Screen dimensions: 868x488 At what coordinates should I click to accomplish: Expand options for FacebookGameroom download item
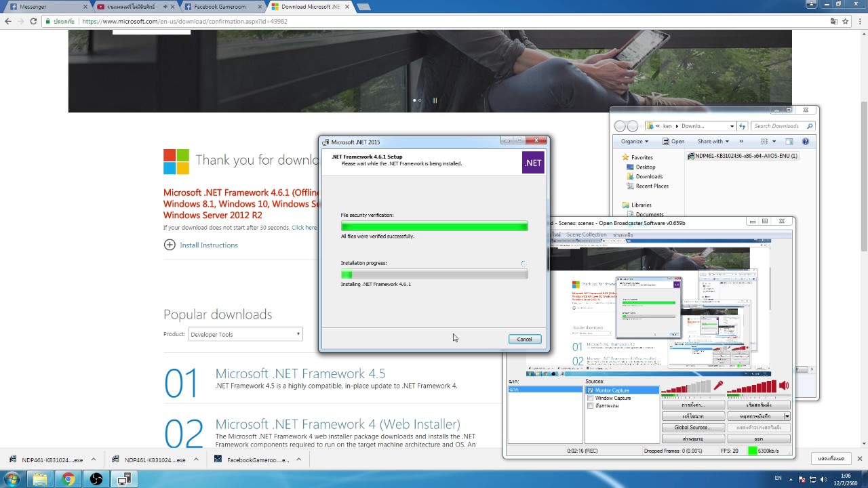click(x=299, y=459)
